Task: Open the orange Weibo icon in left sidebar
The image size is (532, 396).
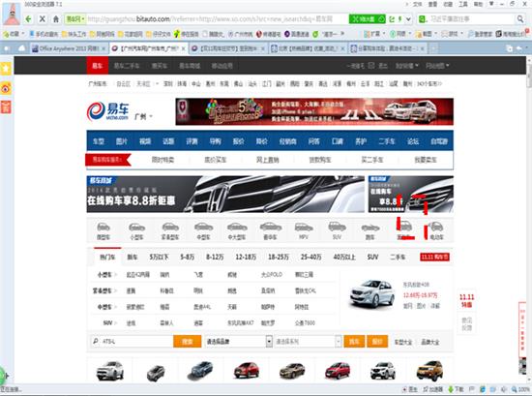Action: point(6,88)
